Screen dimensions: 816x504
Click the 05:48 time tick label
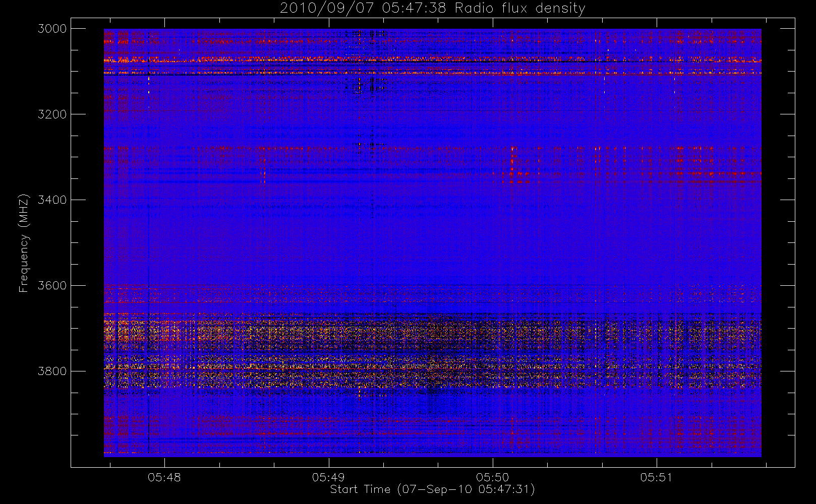[164, 477]
